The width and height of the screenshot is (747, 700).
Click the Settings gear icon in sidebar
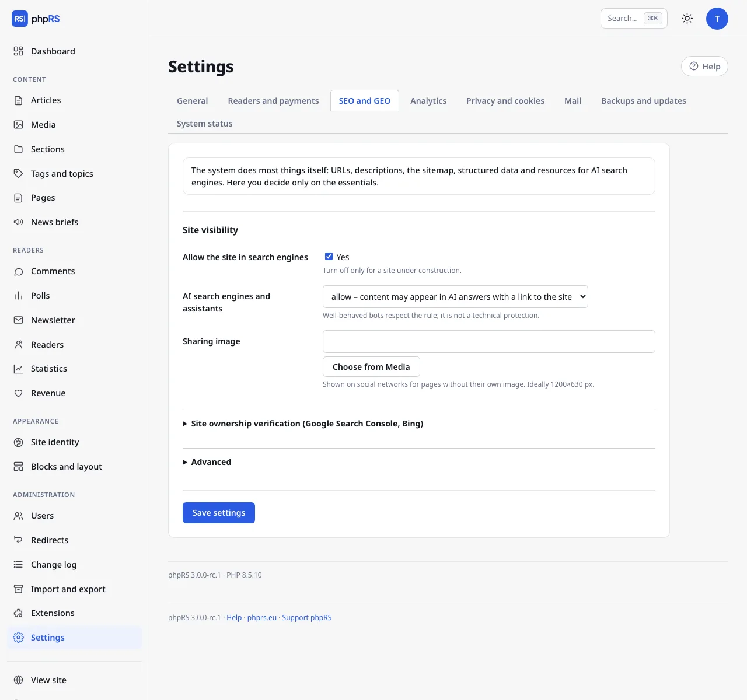19,638
